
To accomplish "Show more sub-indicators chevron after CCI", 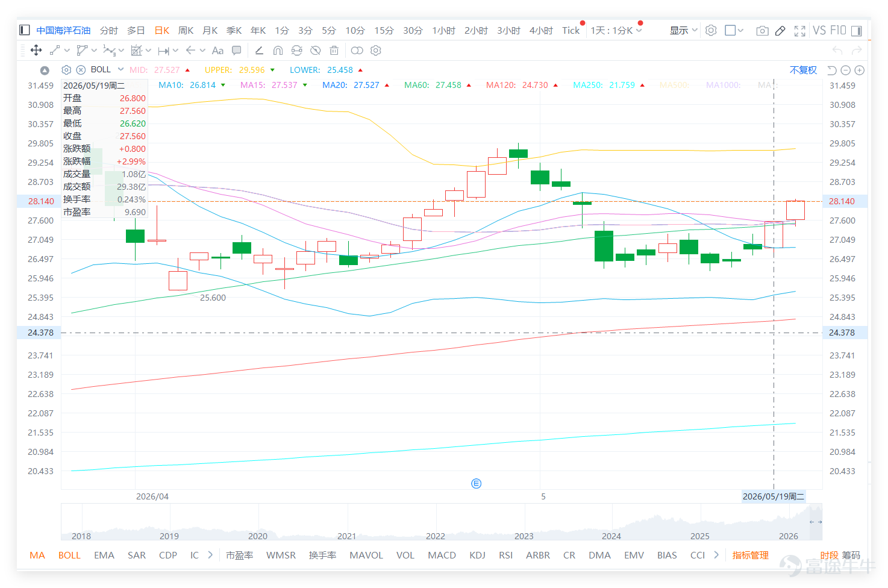I will pyautogui.click(x=716, y=555).
